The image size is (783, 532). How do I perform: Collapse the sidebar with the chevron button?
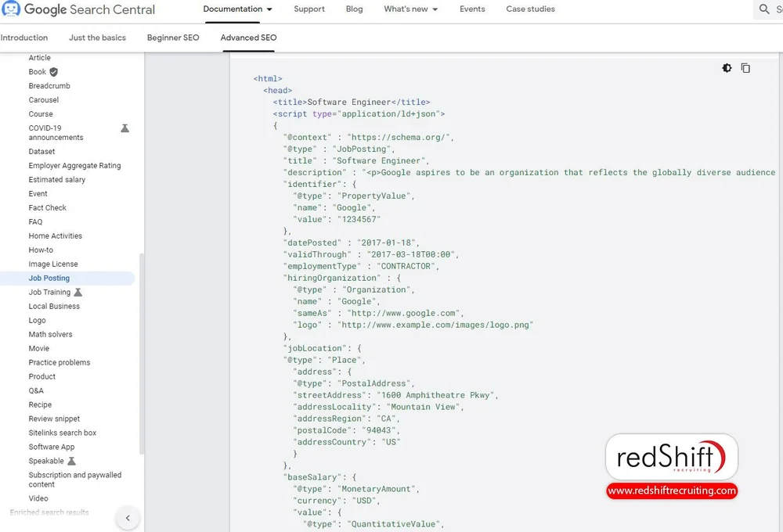tap(128, 518)
